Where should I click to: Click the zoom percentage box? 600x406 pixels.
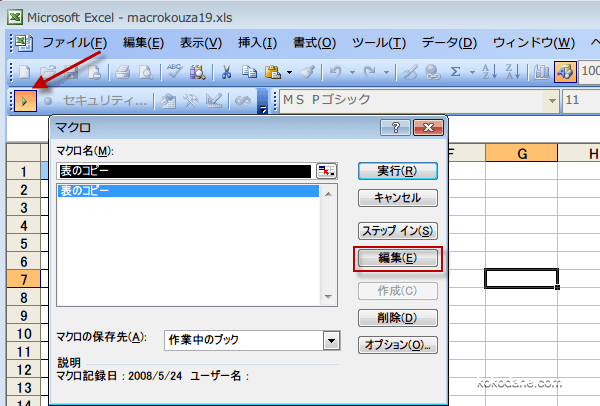(590, 72)
